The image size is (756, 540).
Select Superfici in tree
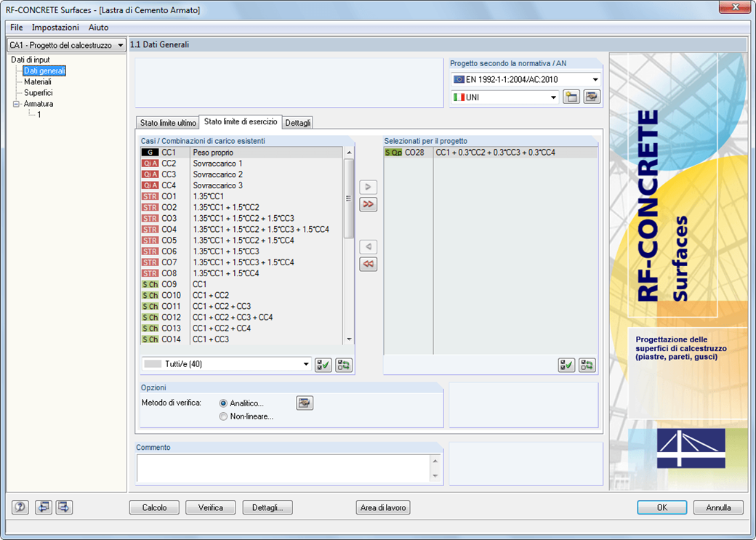(x=38, y=92)
